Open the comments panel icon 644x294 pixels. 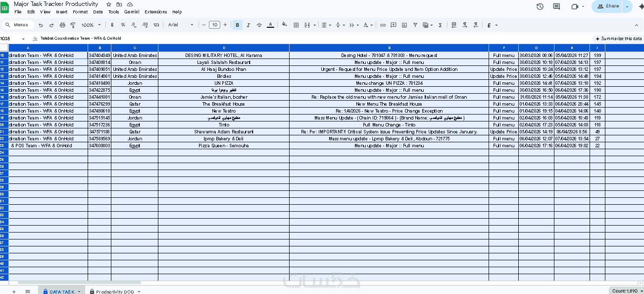click(556, 6)
